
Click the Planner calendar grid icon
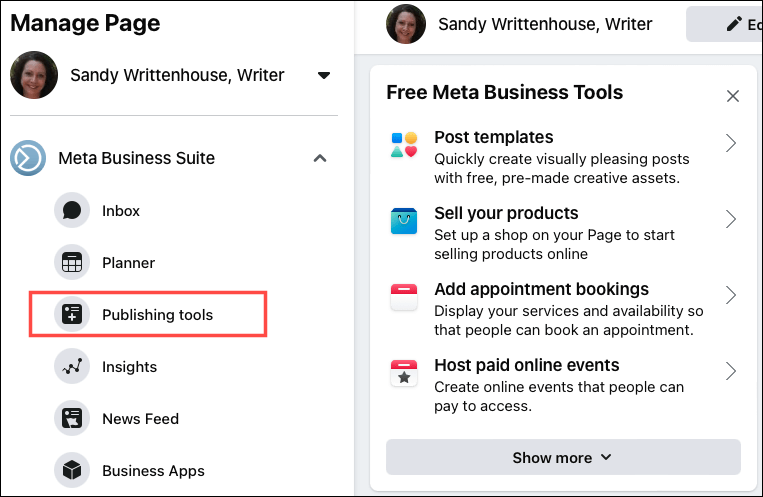tap(72, 263)
